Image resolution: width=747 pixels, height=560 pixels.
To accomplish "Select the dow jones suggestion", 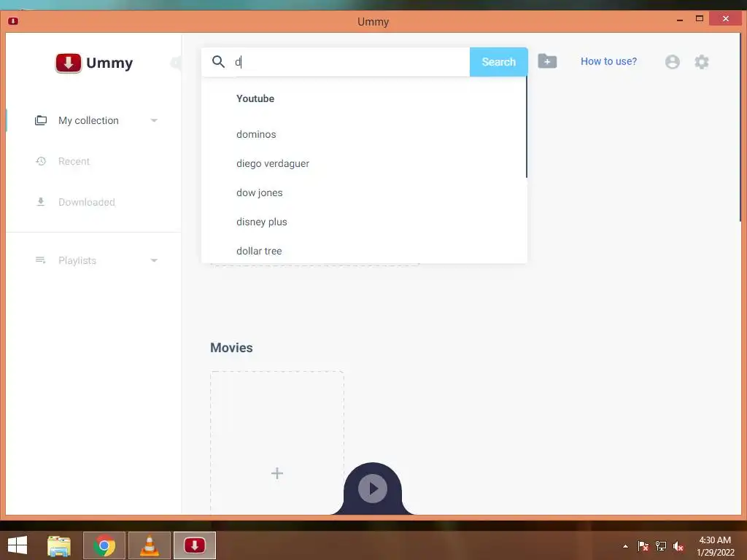I will pos(364,192).
